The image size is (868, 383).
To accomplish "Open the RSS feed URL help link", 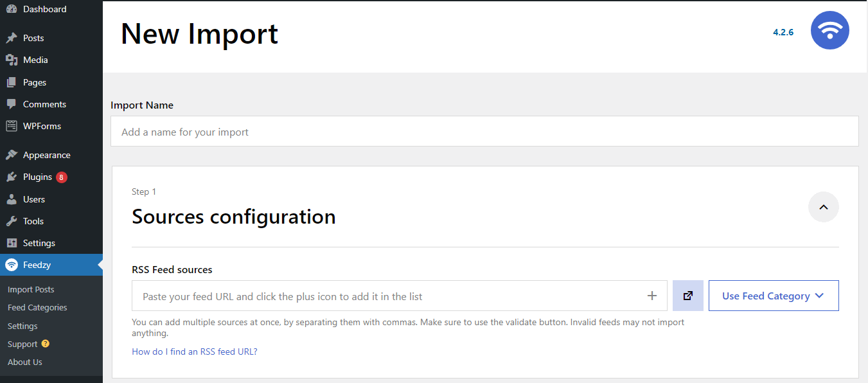I will (194, 352).
